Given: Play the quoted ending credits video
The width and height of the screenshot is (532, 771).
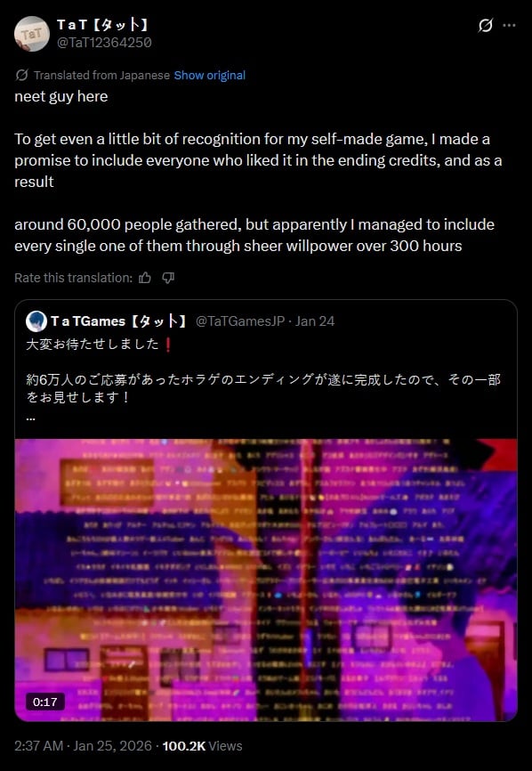Looking at the screenshot, I should click(x=266, y=580).
